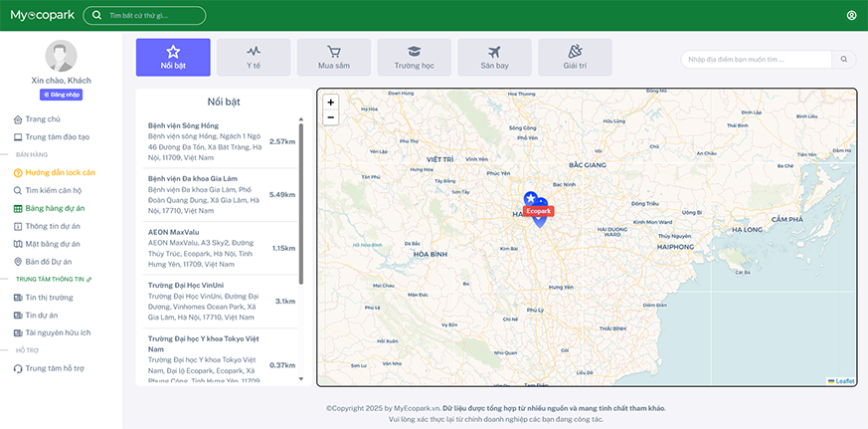Image resolution: width=868 pixels, height=429 pixels.
Task: Click the user profile icon in header
Action: click(851, 15)
